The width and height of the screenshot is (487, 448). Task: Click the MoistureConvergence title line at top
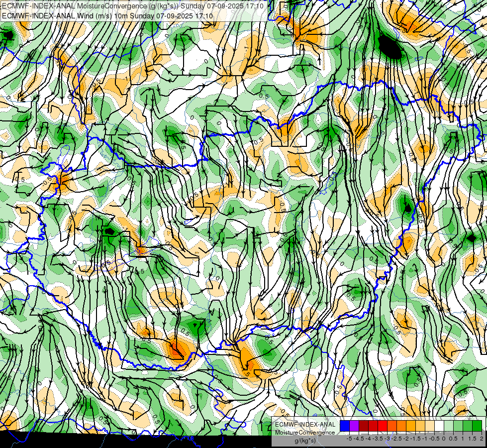[x=133, y=6]
